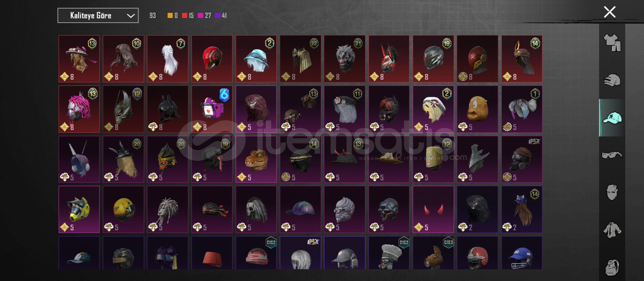Select the red devil horns item
The image size is (644, 281).
(433, 209)
